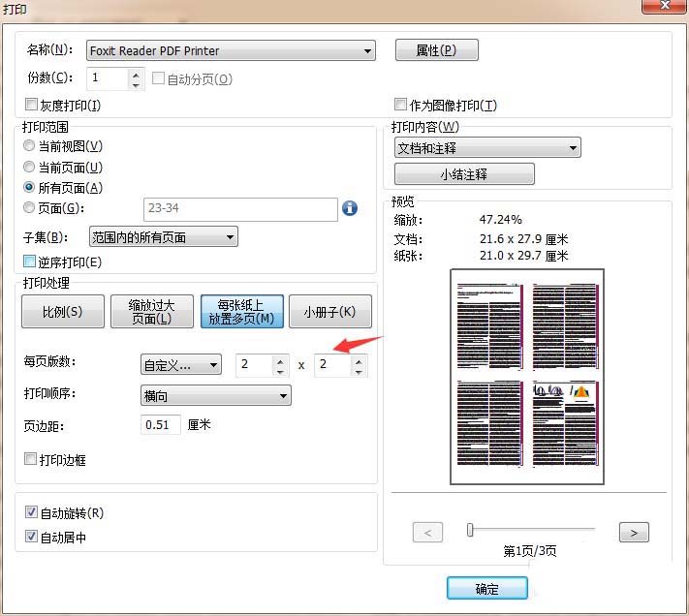The image size is (689, 616).
Task: Click the 页边距 margin input field
Action: (x=161, y=424)
